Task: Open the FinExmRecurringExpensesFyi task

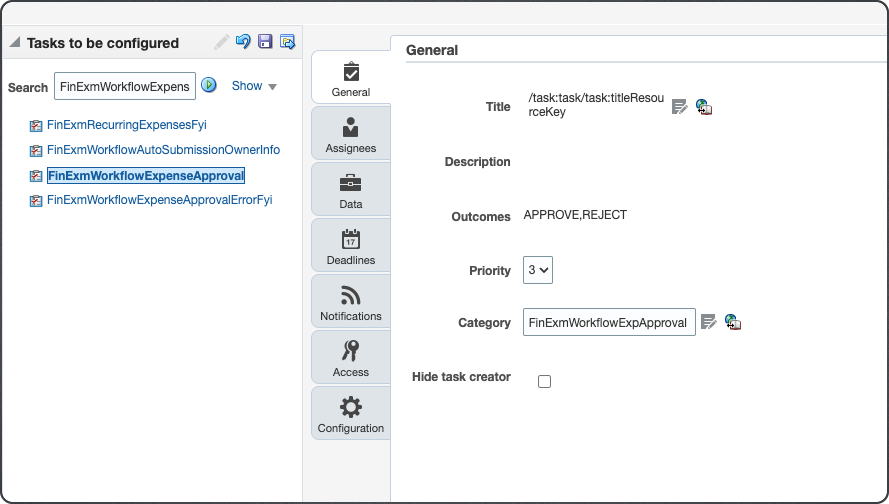Action: 126,125
